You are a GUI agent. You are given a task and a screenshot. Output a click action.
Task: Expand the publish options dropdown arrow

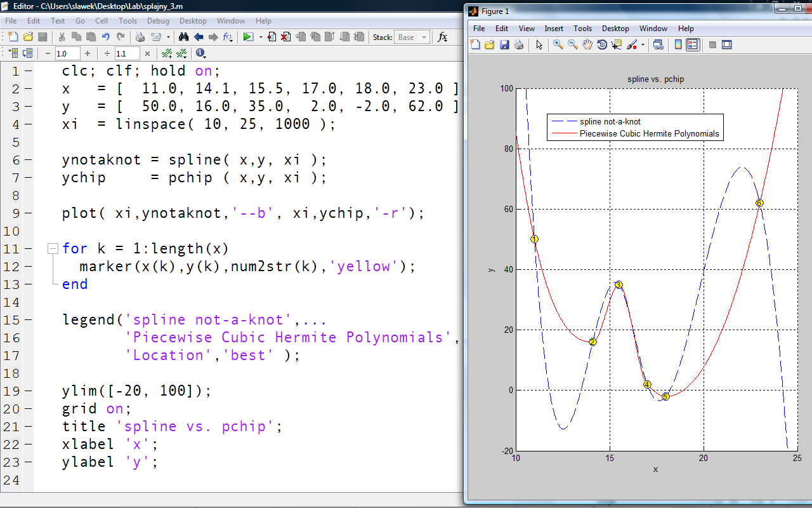pyautogui.click(x=168, y=37)
